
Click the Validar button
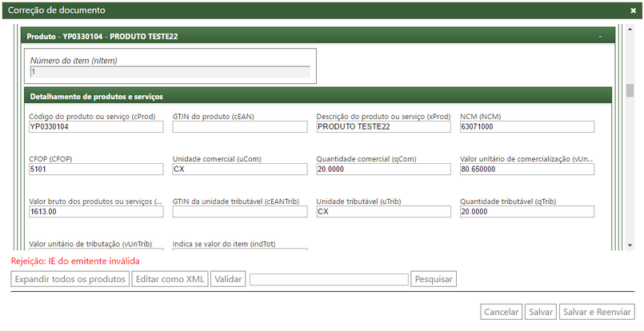coord(228,279)
